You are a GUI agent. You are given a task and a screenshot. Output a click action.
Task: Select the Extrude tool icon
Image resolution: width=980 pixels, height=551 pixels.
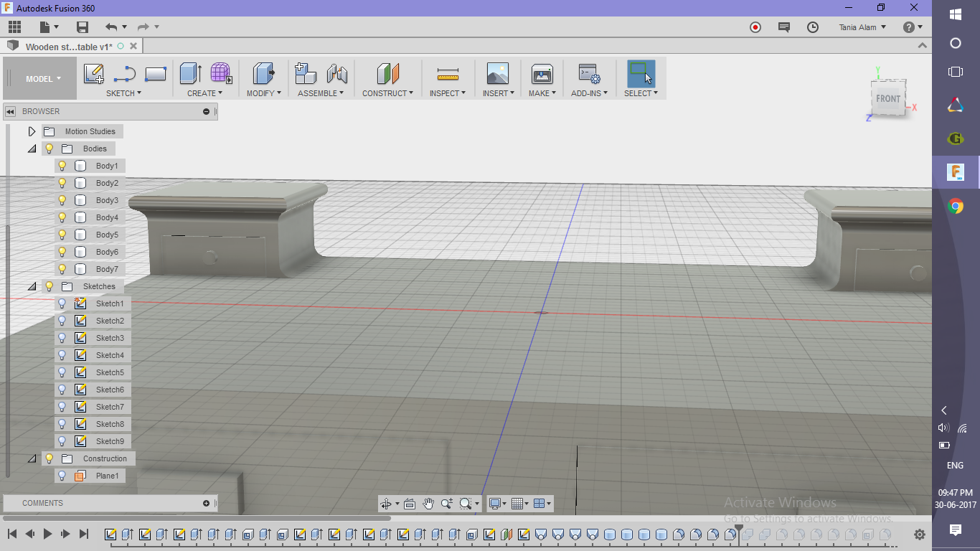coord(190,74)
